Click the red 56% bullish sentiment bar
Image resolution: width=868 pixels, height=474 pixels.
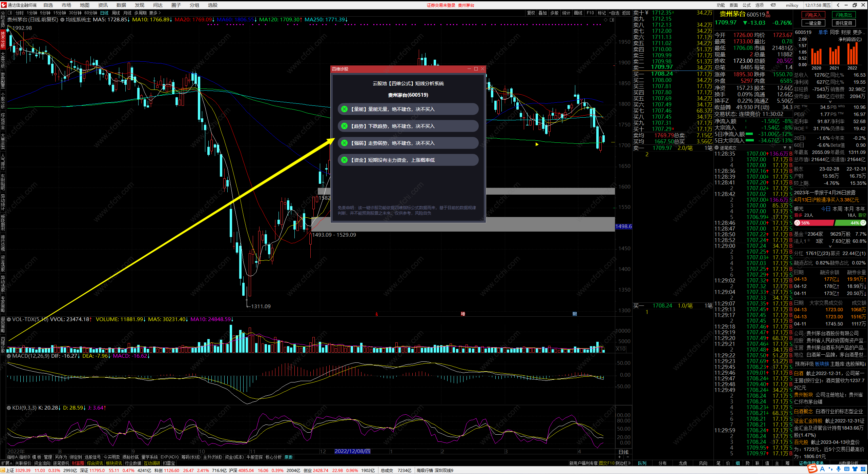pyautogui.click(x=814, y=223)
